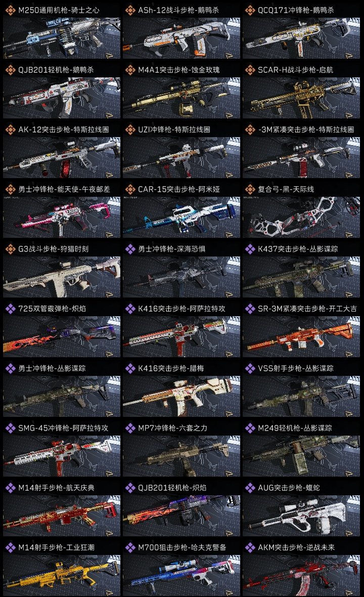
Task: Click the orange rarity icon beside UZI冲锋枪-特斯拉线圈
Action: 130,130
